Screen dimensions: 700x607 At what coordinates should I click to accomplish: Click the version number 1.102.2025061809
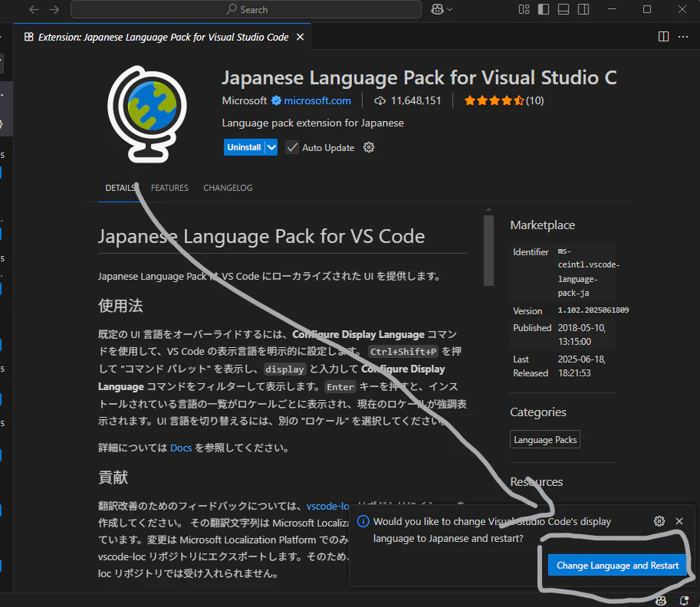(593, 310)
